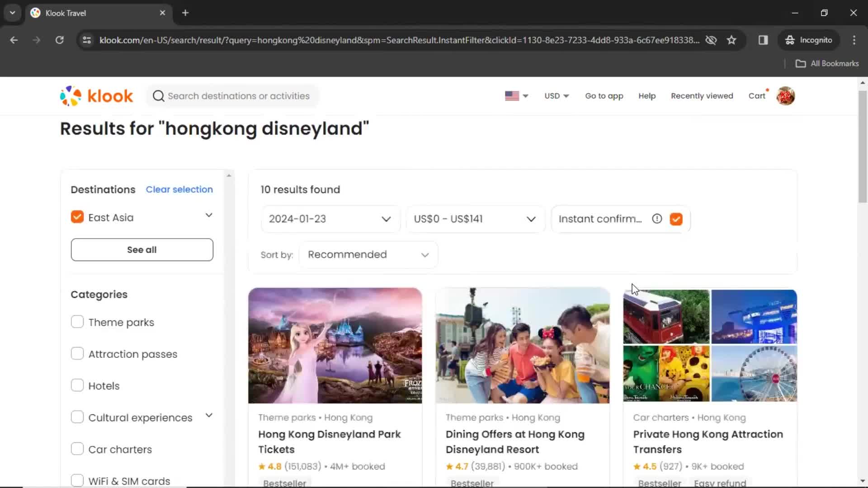This screenshot has width=868, height=488.
Task: Click the Dining Offers group photo thumbnail
Action: tap(523, 345)
